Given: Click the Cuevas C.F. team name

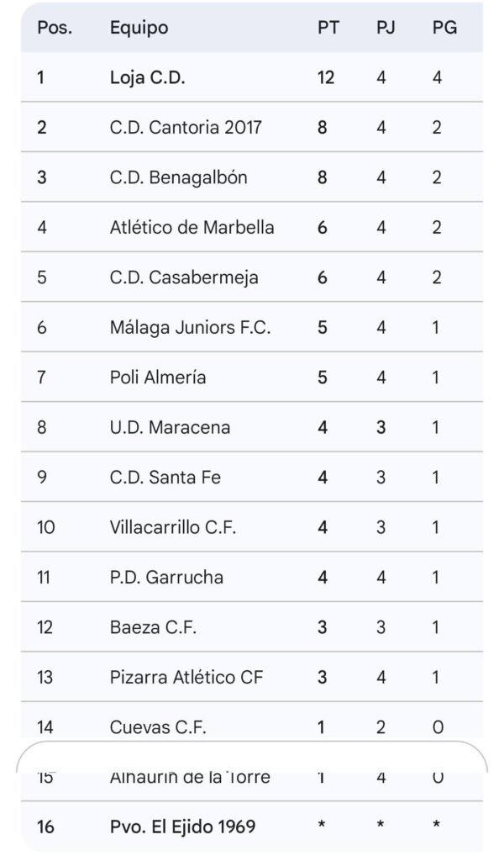Looking at the screenshot, I should (158, 727).
